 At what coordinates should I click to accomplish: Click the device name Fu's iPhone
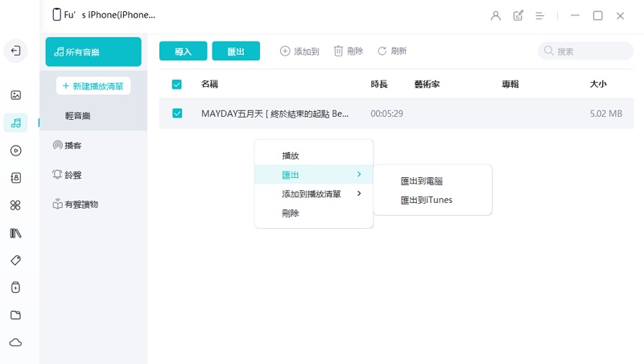tap(109, 14)
